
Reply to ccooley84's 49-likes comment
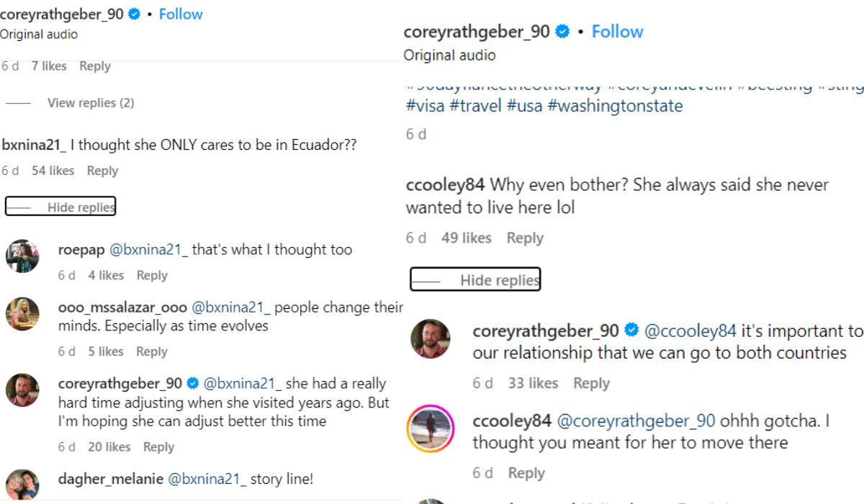point(525,238)
